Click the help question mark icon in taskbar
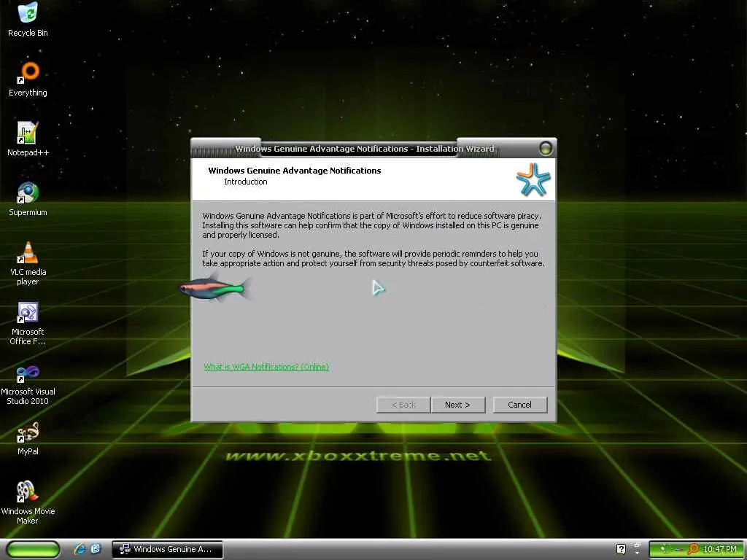Viewport: 747px width, 560px height. [x=621, y=549]
